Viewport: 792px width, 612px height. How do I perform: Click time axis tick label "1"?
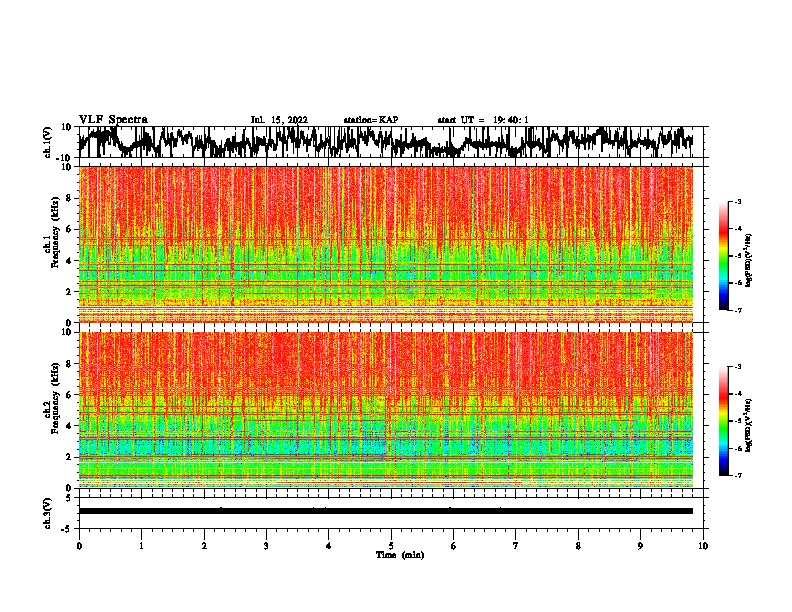coord(141,546)
